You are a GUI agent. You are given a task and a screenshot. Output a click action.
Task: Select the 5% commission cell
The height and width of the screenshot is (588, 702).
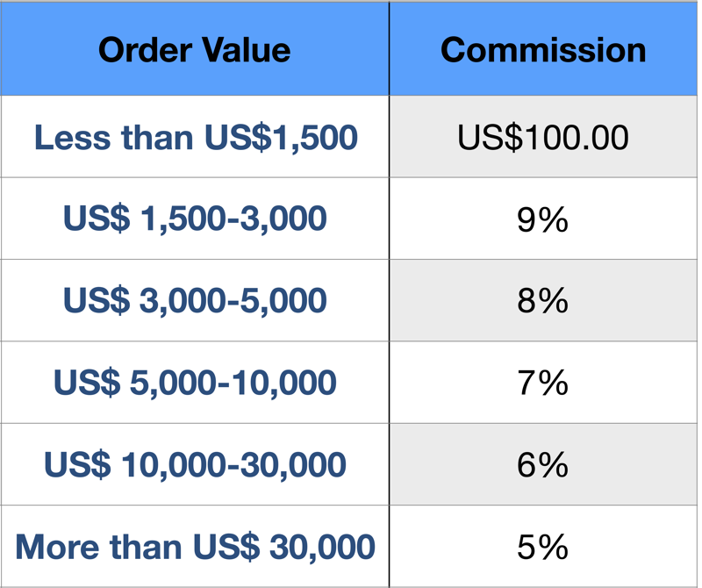click(543, 547)
